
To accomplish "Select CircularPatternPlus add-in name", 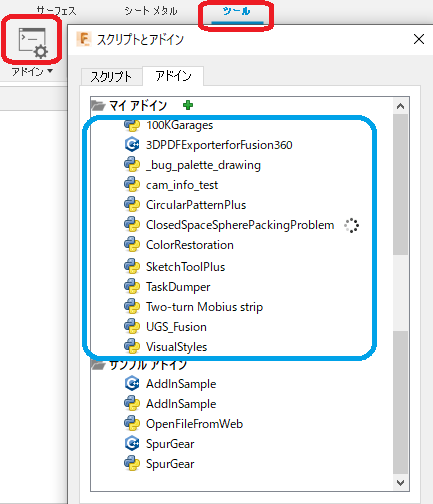I will (x=196, y=205).
